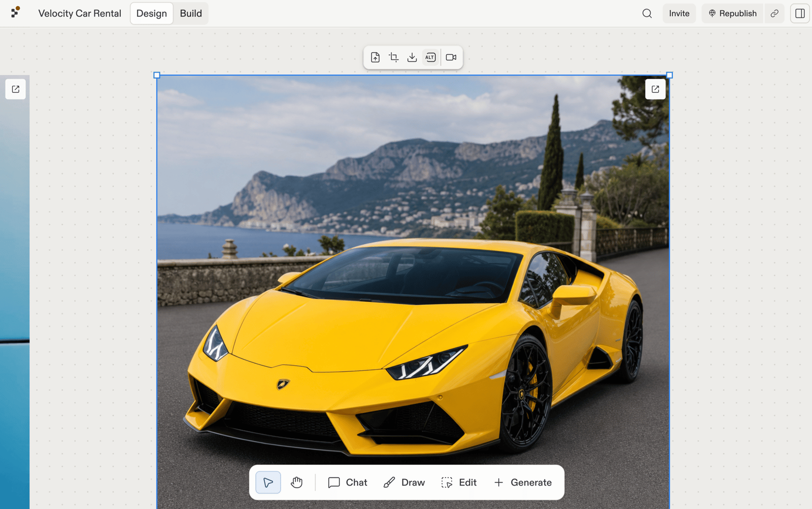This screenshot has height=509, width=812.
Task: Click the Invite button
Action: (x=679, y=13)
